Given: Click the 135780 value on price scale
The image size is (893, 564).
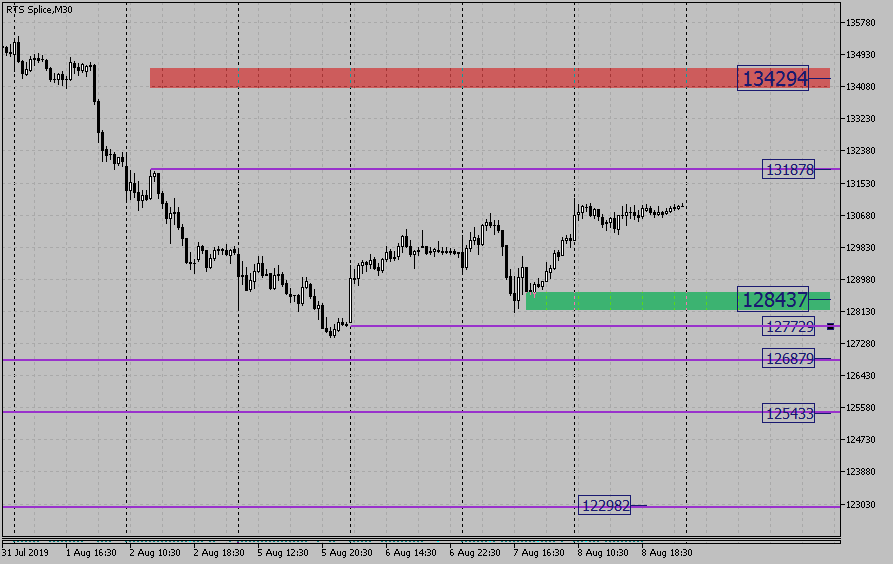Looking at the screenshot, I should 860,22.
